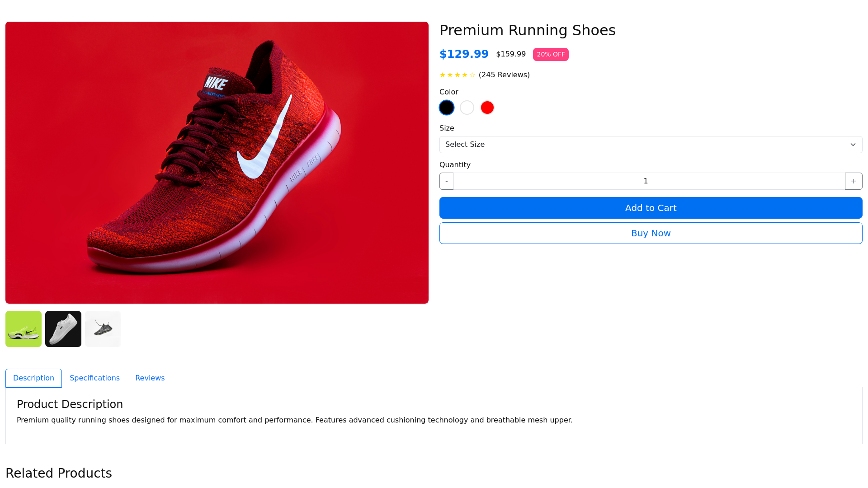Click the Premium Running Shoes title
The width and height of the screenshot is (868, 488).
528,30
